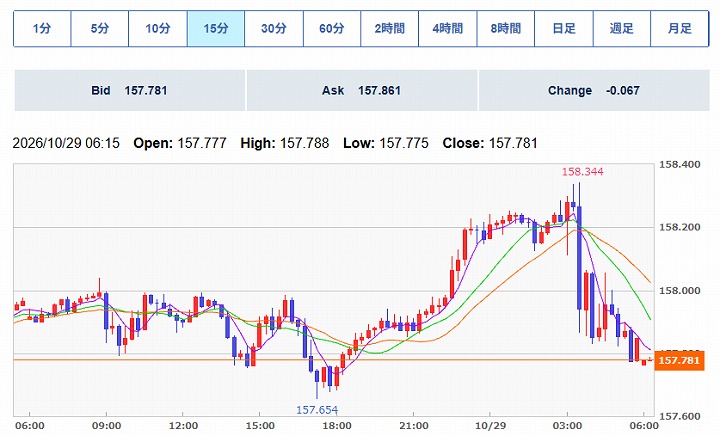Image resolution: width=720 pixels, height=436 pixels.
Task: Show the 週足 weekly chart
Action: click(x=622, y=28)
